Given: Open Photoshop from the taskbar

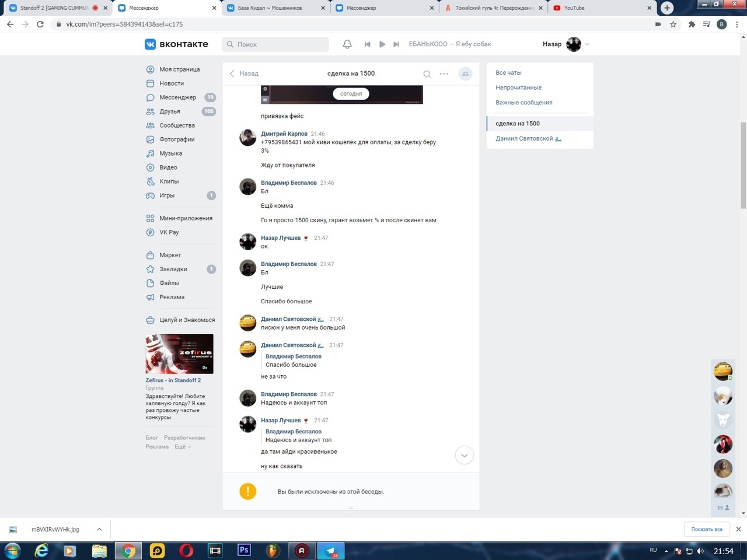Looking at the screenshot, I should tap(244, 550).
